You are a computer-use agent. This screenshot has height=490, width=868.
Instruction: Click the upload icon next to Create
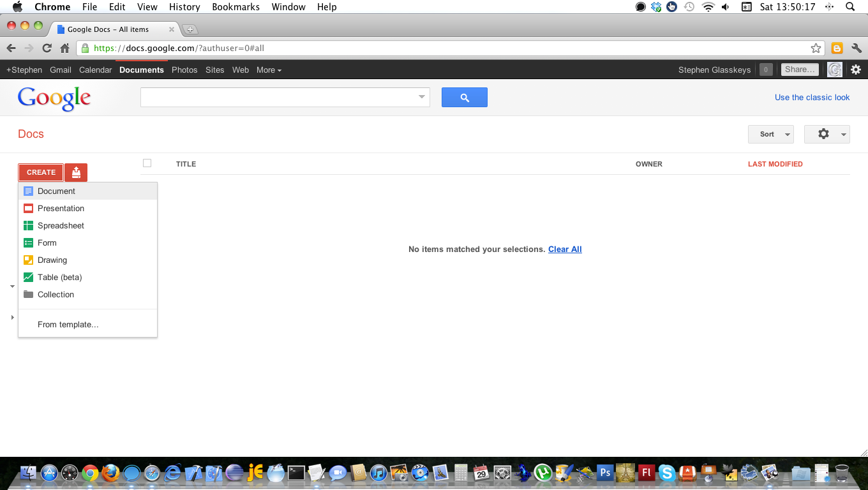[x=76, y=172]
